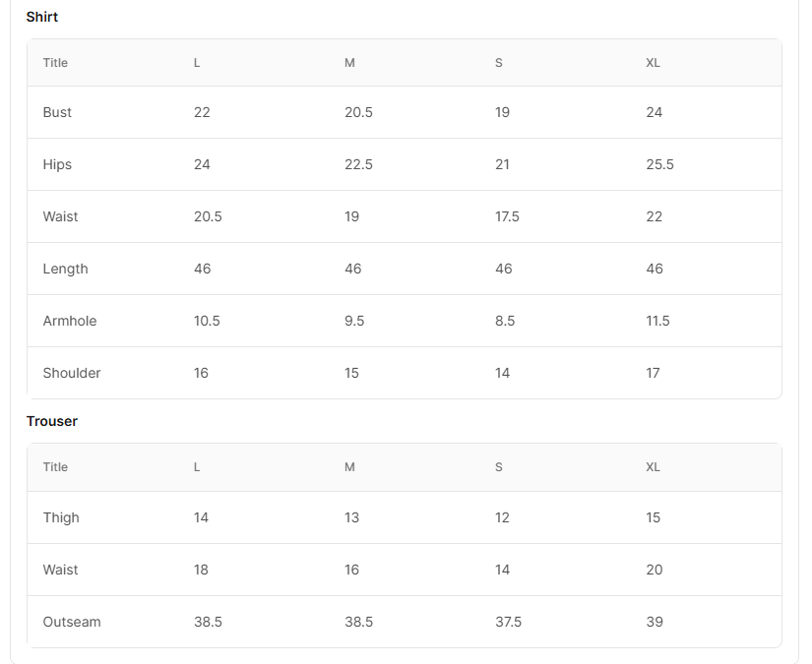Select the Armhole row label
812x664 pixels.
point(70,321)
